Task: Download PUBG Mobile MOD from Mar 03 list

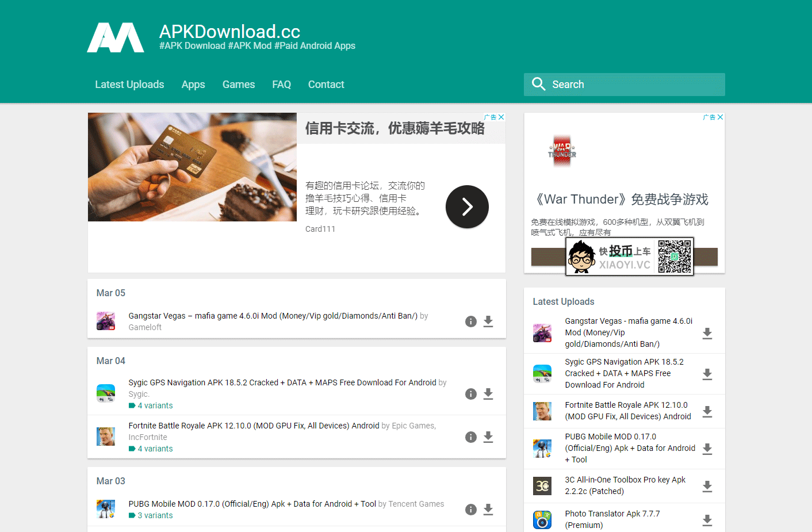Action: click(x=488, y=510)
